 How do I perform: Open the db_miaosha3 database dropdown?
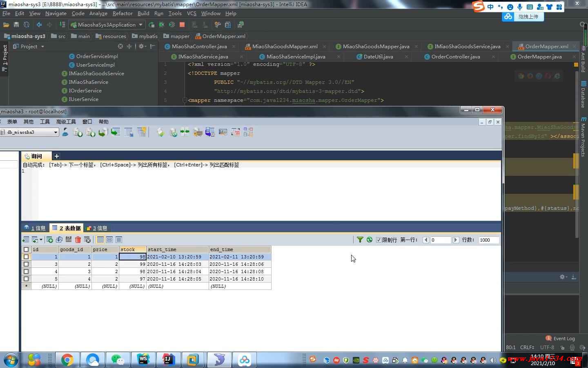pos(56,132)
